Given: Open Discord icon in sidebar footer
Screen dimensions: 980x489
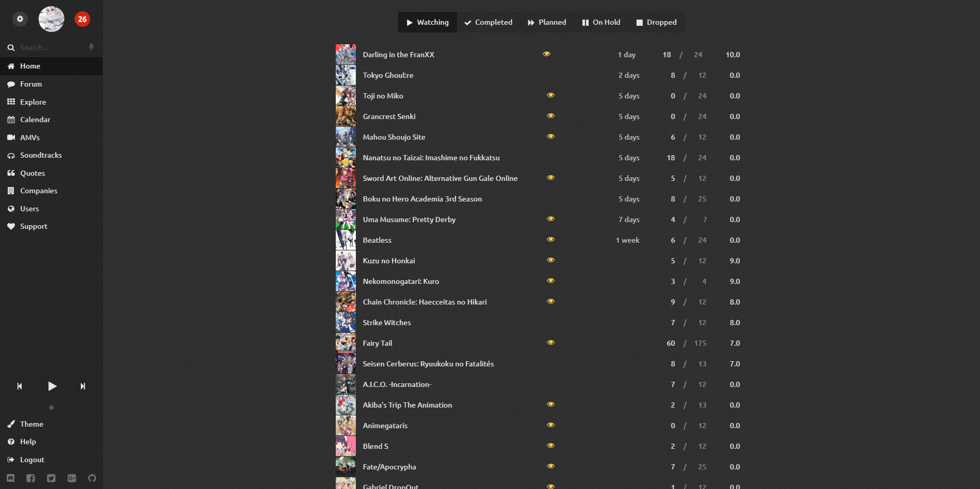Looking at the screenshot, I should [11, 478].
